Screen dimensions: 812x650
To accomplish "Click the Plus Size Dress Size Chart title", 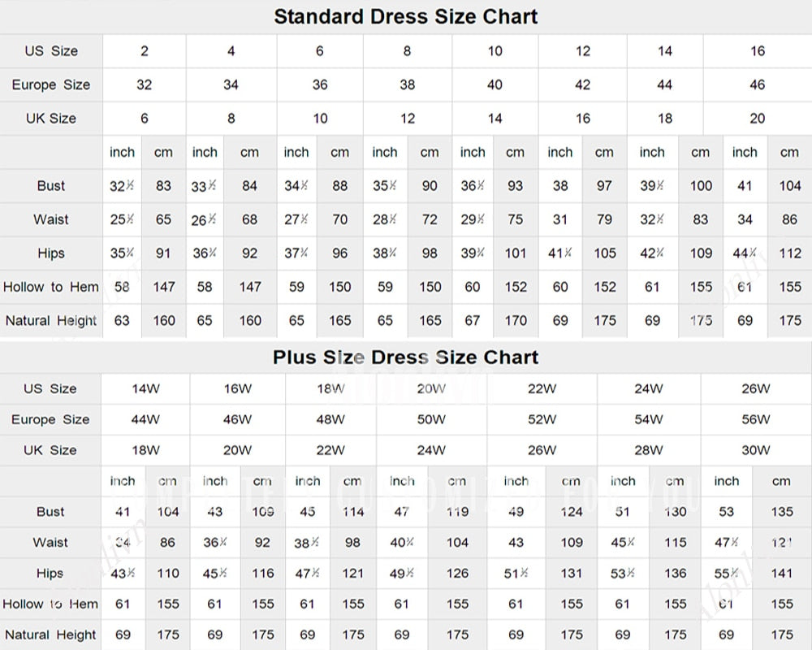I will pos(406,357).
